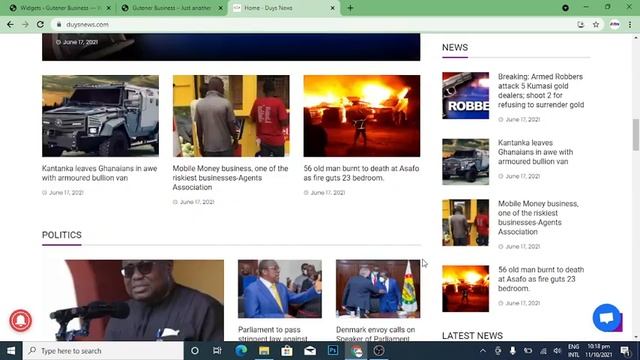Open Breaking: Armed Robbers sidebar headline

[541, 91]
